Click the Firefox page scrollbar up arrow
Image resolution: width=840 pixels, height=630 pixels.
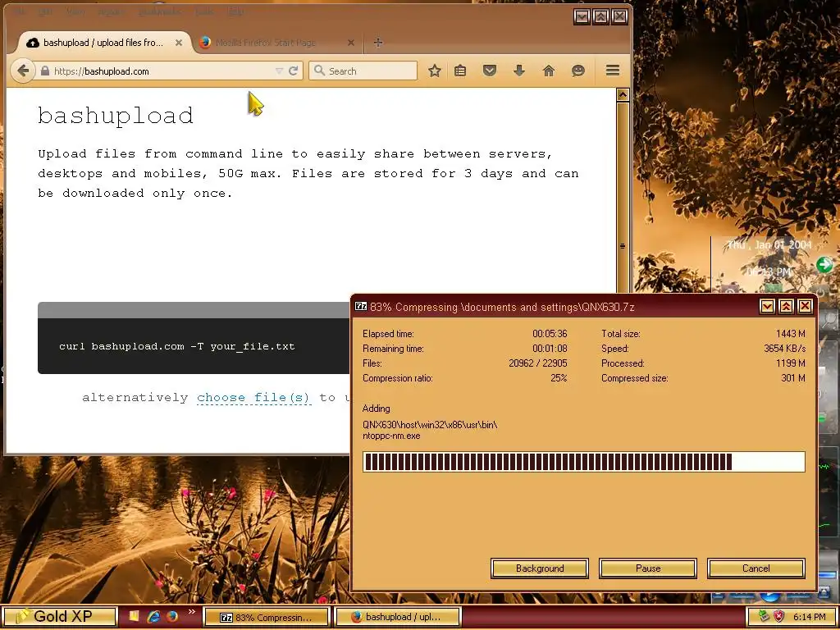[623, 95]
